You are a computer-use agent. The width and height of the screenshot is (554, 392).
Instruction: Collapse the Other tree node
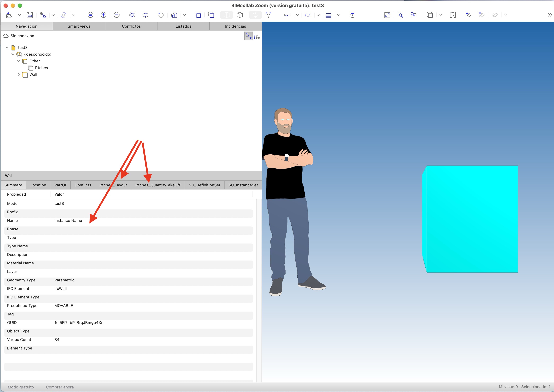coord(19,61)
